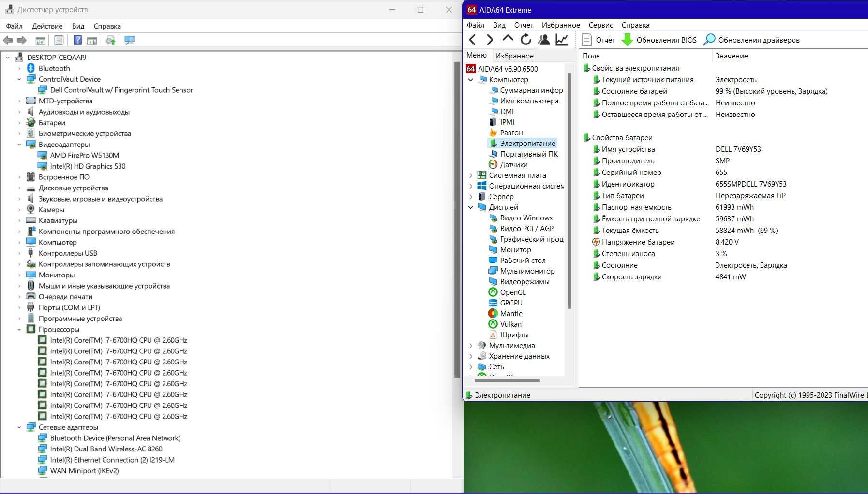Open Шрифты fonts item in AIDA64
The image size is (868, 494).
[514, 334]
